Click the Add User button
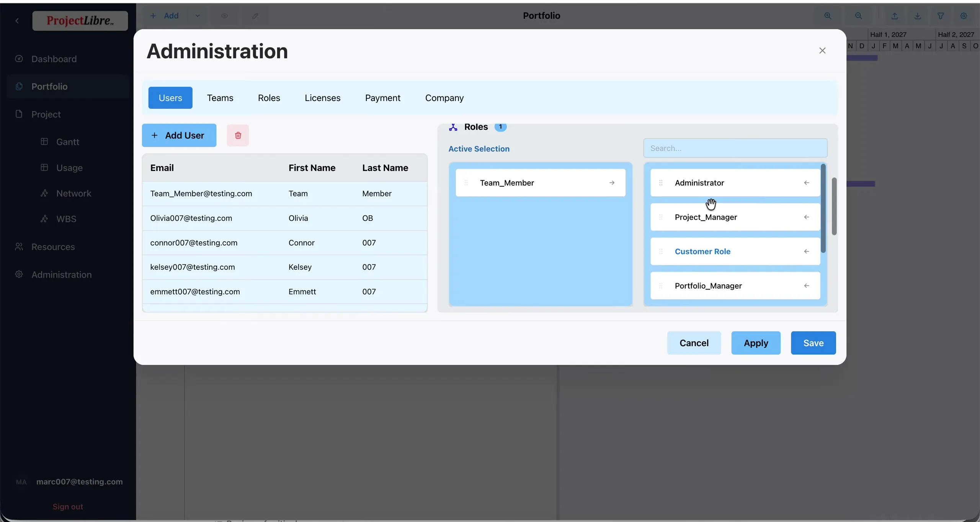Image resolution: width=980 pixels, height=522 pixels. pyautogui.click(x=179, y=135)
